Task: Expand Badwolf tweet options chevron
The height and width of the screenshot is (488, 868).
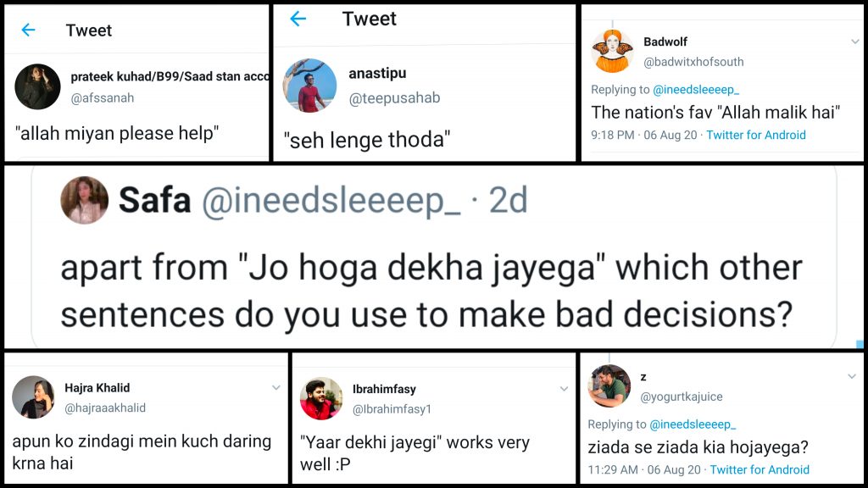Action: pyautogui.click(x=855, y=41)
